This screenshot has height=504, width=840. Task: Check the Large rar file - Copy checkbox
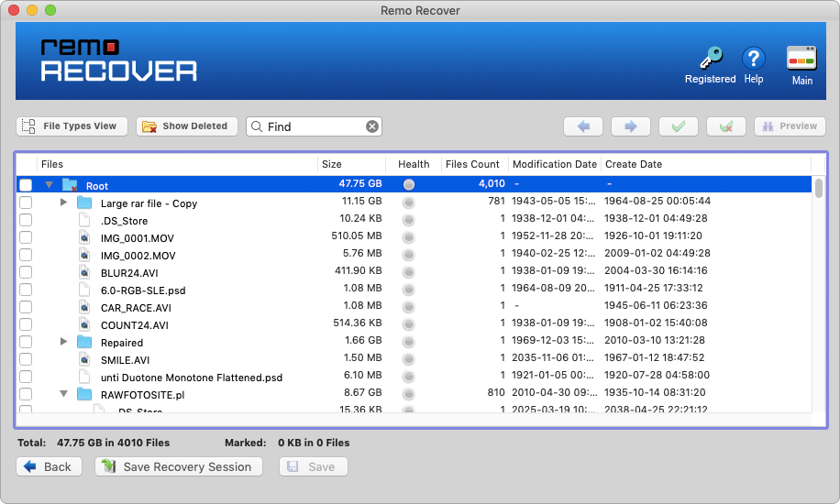[25, 203]
